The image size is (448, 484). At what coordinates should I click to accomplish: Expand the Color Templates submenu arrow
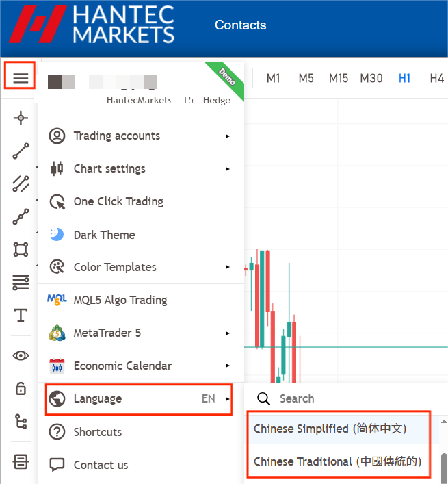[x=227, y=267]
